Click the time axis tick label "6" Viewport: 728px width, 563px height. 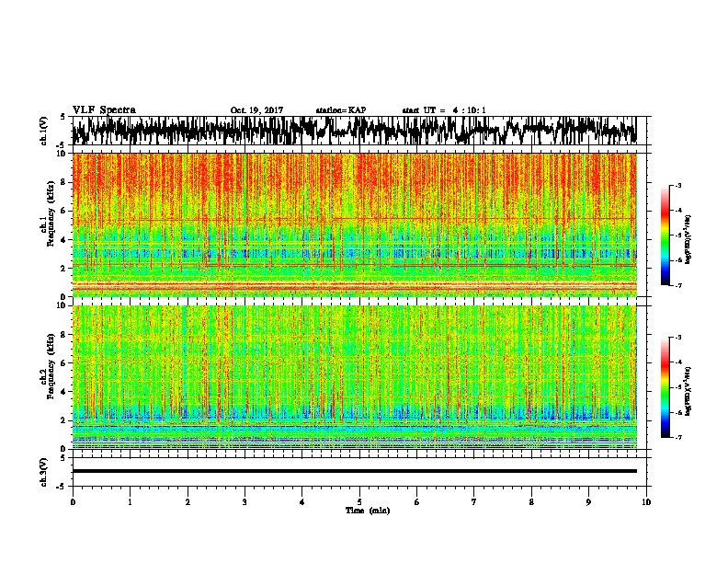417,502
